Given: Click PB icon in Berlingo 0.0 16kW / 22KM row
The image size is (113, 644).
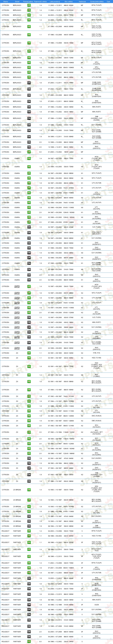Looking at the screenshot, I should click(x=29, y=152).
